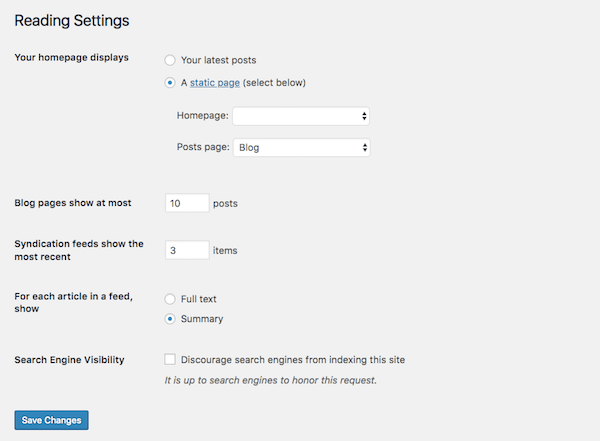600x441 pixels.
Task: Select the "Full text" radio button
Action: pyautogui.click(x=170, y=299)
